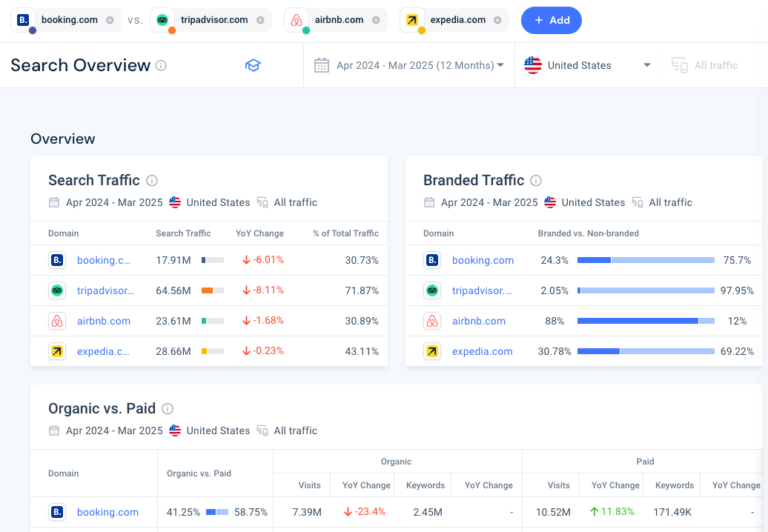
Task: Click booking.com organic vs paid split bar
Action: pyautogui.click(x=217, y=512)
